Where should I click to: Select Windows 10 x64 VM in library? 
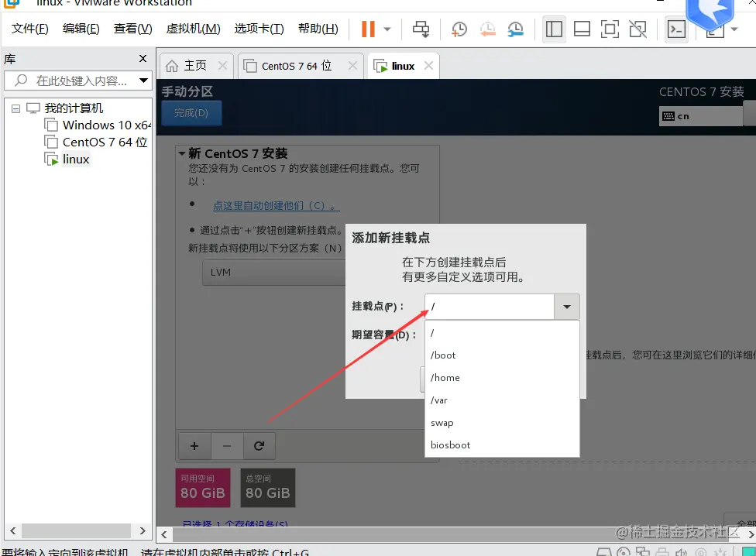click(x=106, y=125)
